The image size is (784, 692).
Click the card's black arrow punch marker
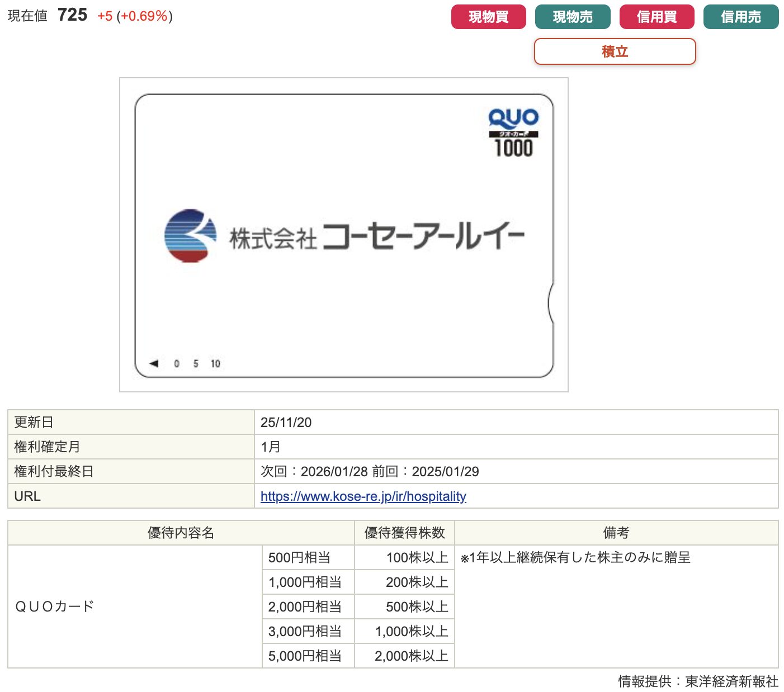pyautogui.click(x=154, y=363)
